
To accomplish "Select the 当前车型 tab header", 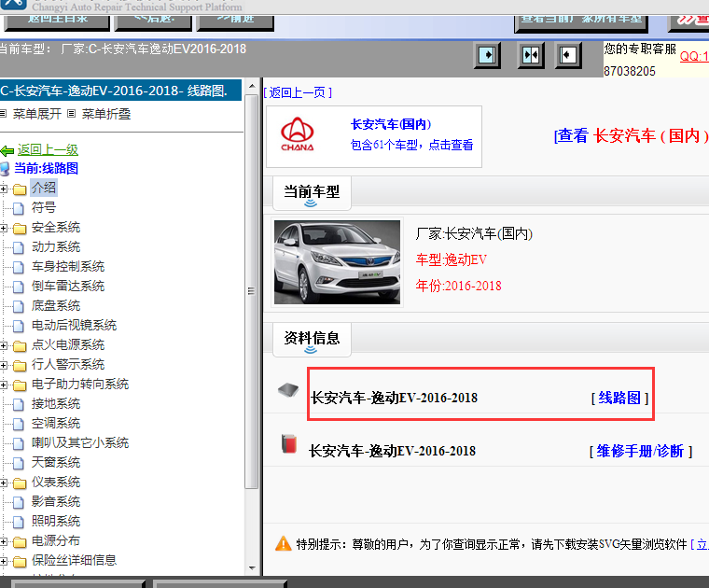I will click(x=312, y=193).
